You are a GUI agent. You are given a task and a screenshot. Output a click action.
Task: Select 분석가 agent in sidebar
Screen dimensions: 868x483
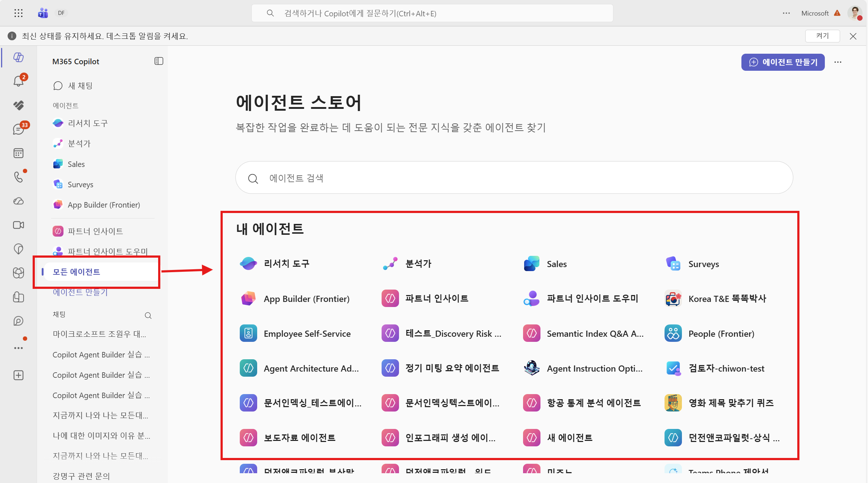(71, 143)
